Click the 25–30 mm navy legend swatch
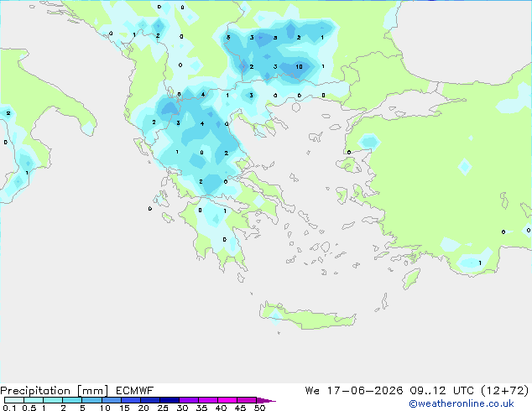This screenshot has width=532, height=411. (170, 400)
